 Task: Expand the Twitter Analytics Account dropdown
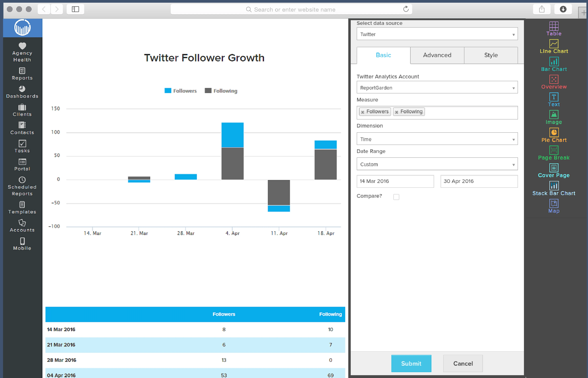pos(437,88)
